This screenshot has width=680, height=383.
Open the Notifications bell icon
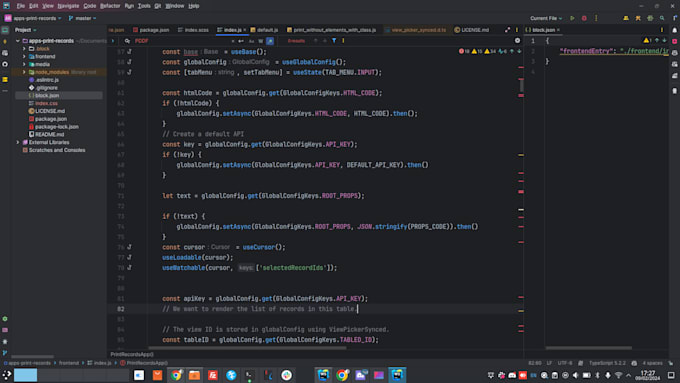(x=674, y=30)
